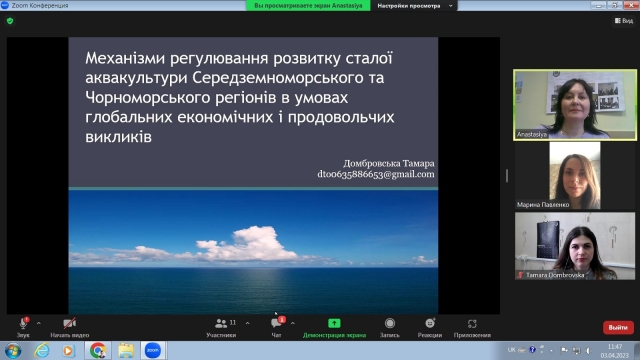
Task: Open Реакции reactions menu
Action: click(430, 328)
